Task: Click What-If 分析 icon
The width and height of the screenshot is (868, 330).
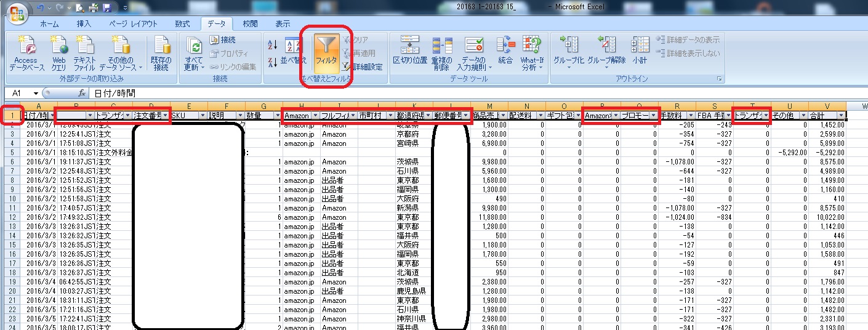Action: tap(532, 46)
